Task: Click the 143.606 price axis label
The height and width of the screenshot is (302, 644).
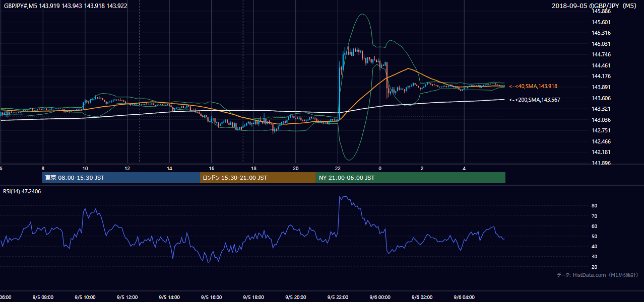Action: 601,98
